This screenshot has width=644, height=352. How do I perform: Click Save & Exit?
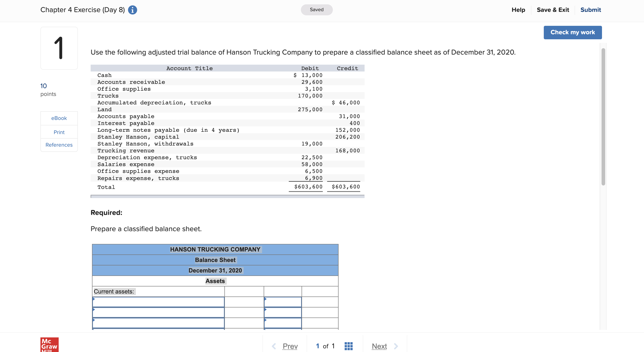pos(552,10)
